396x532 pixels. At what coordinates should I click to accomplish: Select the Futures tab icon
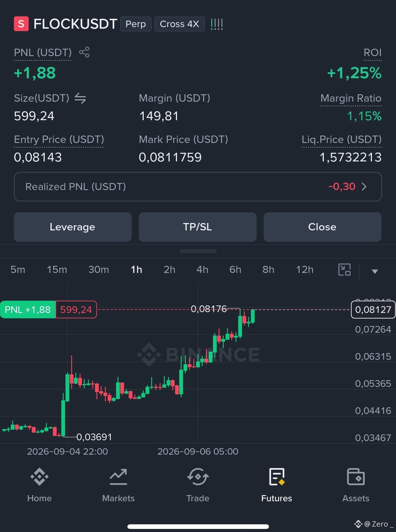[277, 477]
